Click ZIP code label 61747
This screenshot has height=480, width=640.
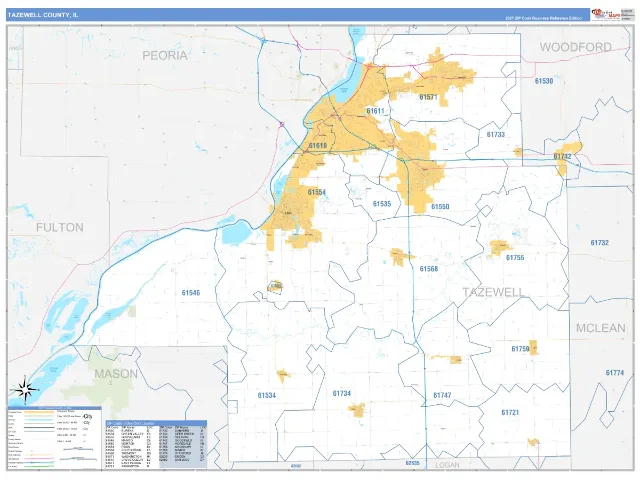[442, 395]
